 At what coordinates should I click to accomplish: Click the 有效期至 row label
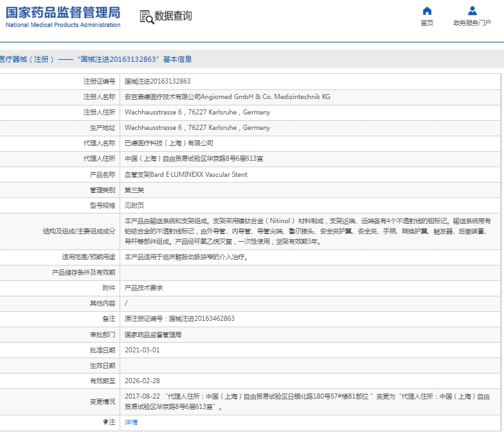103,381
